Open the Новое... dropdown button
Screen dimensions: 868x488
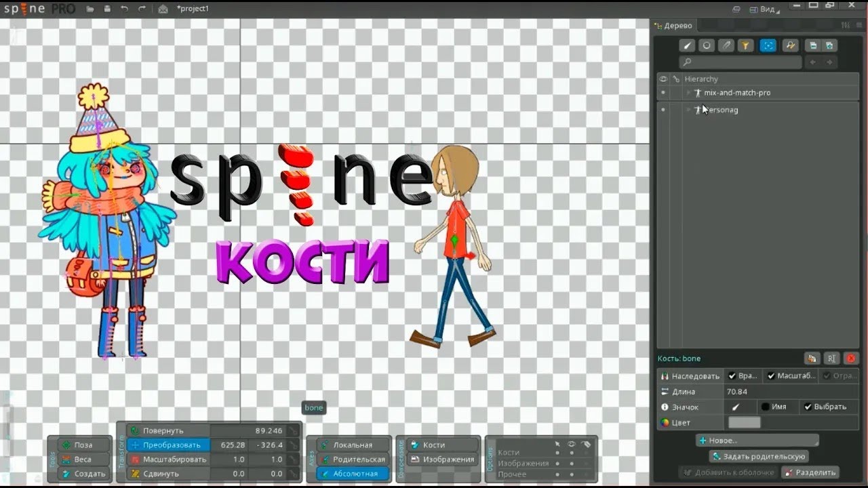point(757,441)
